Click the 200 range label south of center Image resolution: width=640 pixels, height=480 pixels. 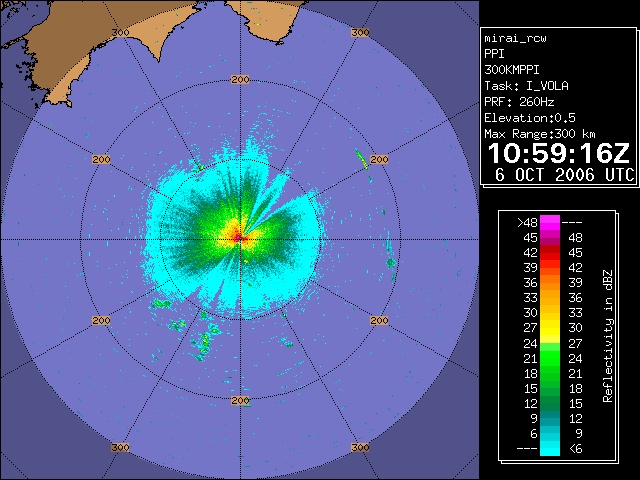(240, 401)
